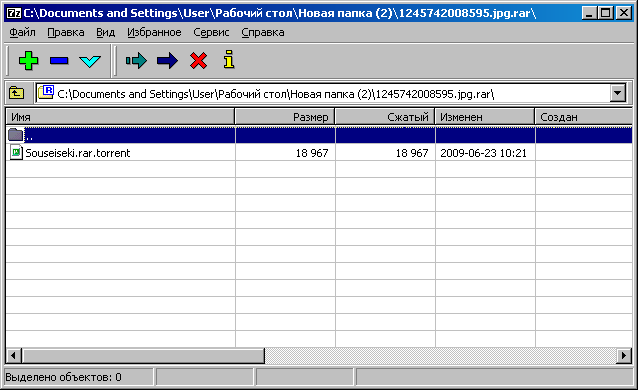Click the cyan checkmark Test button

(90, 61)
